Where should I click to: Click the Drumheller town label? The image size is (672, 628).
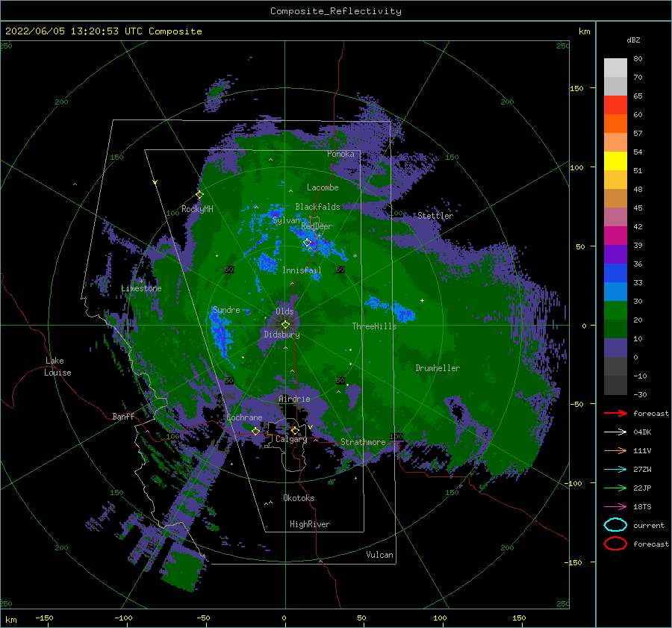438,368
